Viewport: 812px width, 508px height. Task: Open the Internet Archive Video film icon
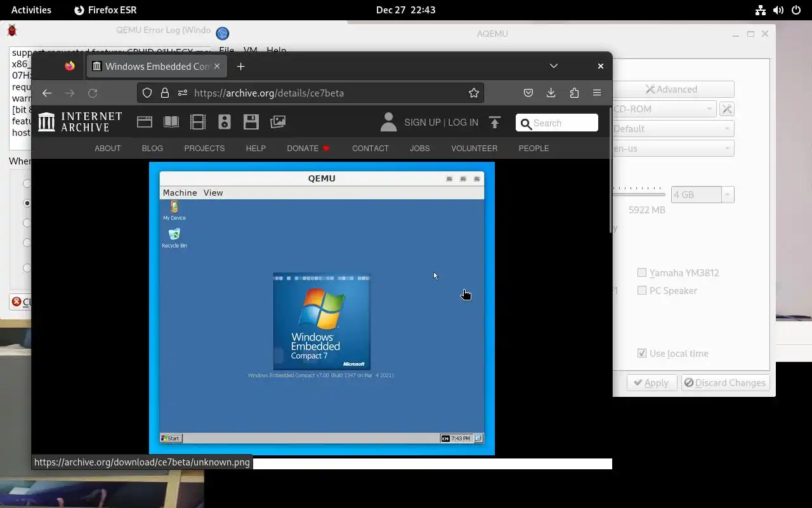point(198,122)
